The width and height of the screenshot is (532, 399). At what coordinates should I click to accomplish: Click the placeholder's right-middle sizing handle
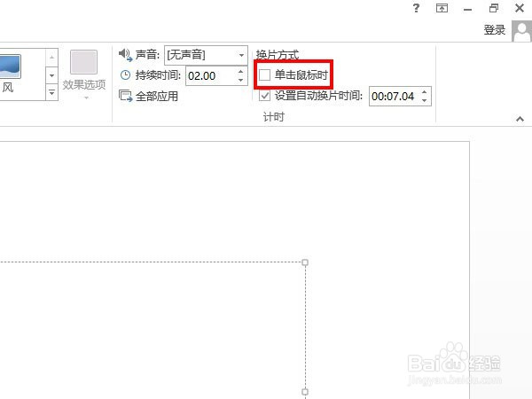[x=305, y=392]
